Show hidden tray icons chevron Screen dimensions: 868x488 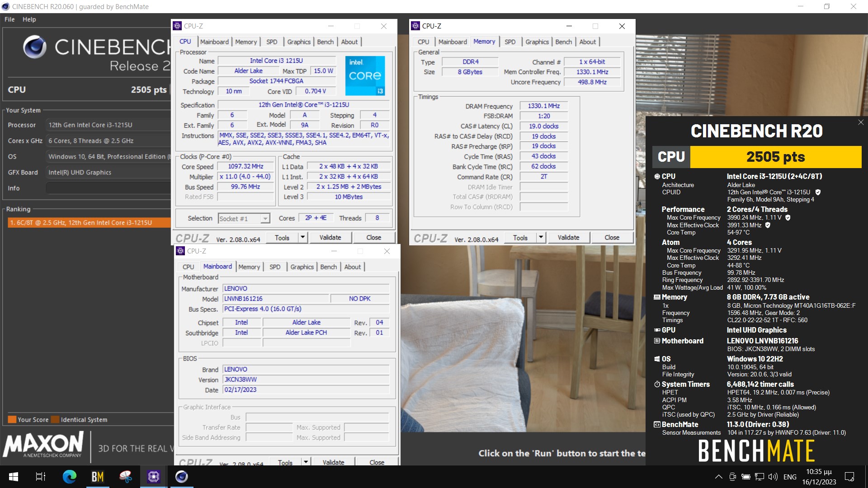718,477
